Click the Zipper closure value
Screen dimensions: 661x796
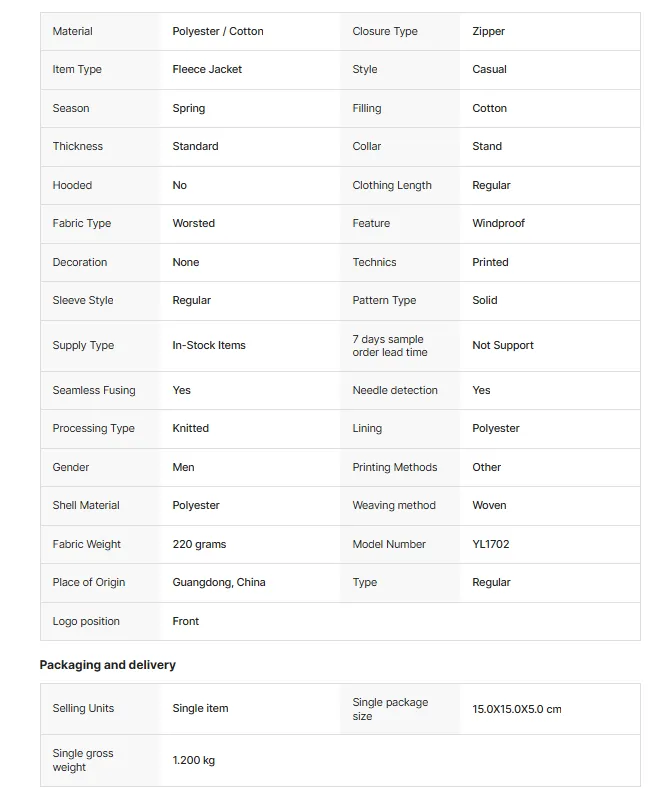[x=488, y=31]
